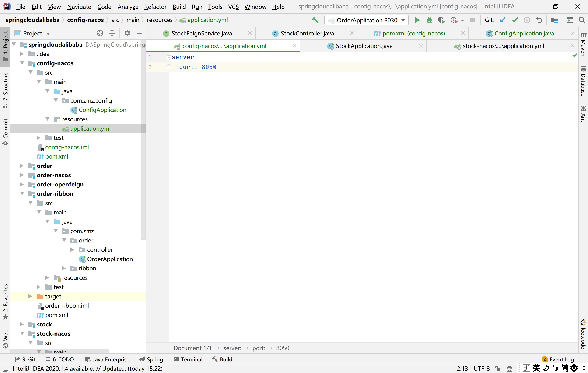Open the Spring tool window
The image size is (588, 373).
(151, 359)
